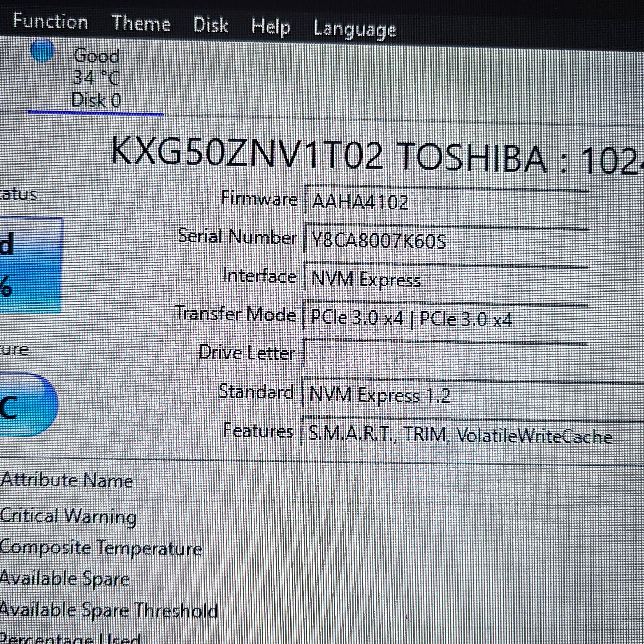Click the Drive Letter label
Image resolution: width=644 pixels, height=644 pixels.
[x=247, y=353]
